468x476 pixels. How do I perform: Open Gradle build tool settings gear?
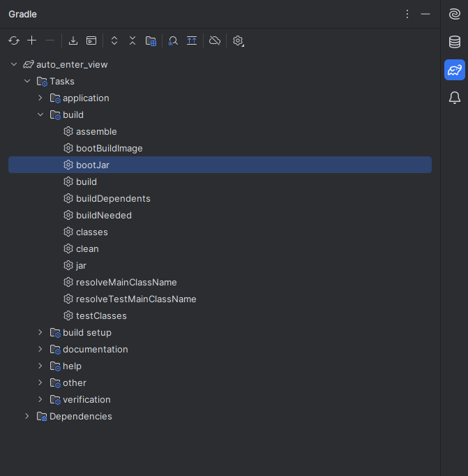(238, 40)
